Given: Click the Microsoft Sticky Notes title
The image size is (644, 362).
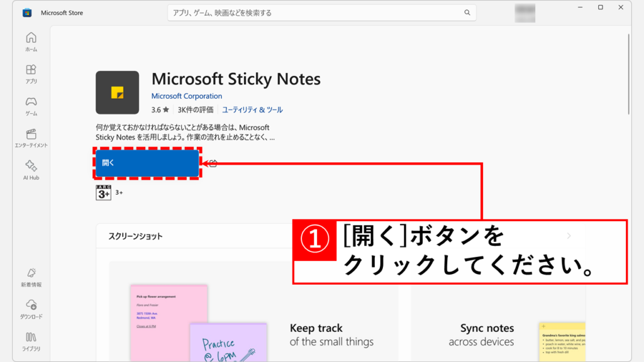Looking at the screenshot, I should click(236, 79).
